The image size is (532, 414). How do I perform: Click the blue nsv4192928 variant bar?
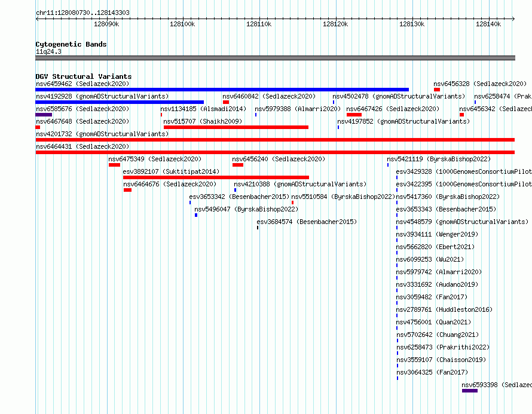point(120,102)
